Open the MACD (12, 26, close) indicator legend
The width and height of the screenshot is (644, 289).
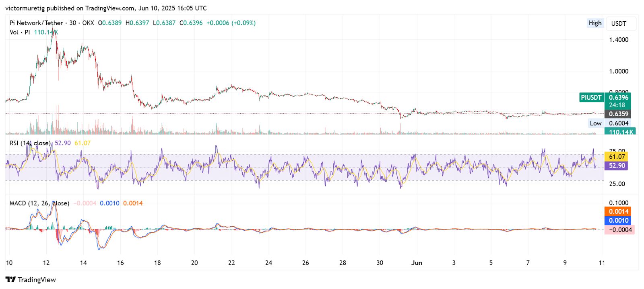click(39, 203)
